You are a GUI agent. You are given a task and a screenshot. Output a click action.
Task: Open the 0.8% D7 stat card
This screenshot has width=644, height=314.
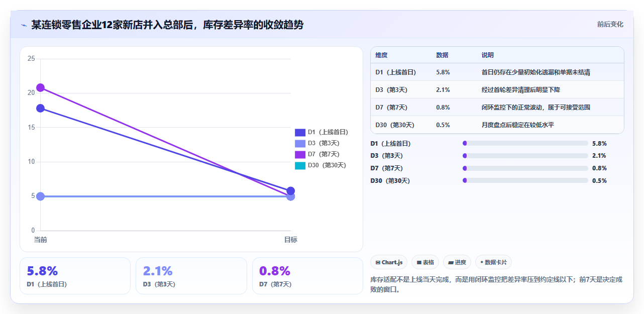pos(307,276)
